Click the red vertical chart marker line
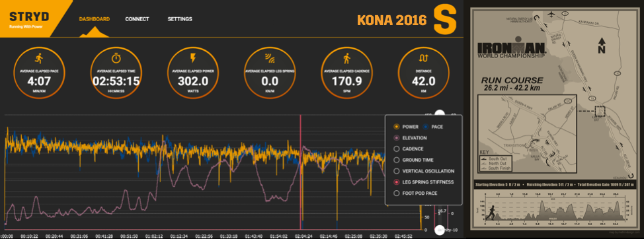 (301, 172)
